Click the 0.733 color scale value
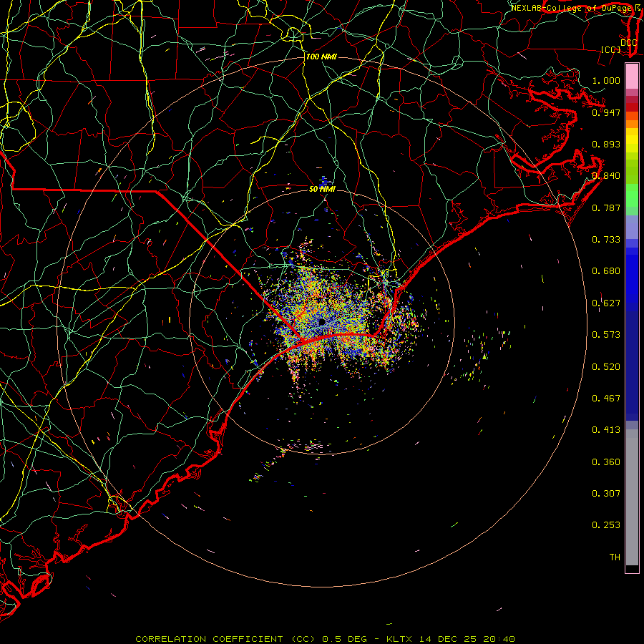The width and height of the screenshot is (644, 644). click(x=606, y=240)
